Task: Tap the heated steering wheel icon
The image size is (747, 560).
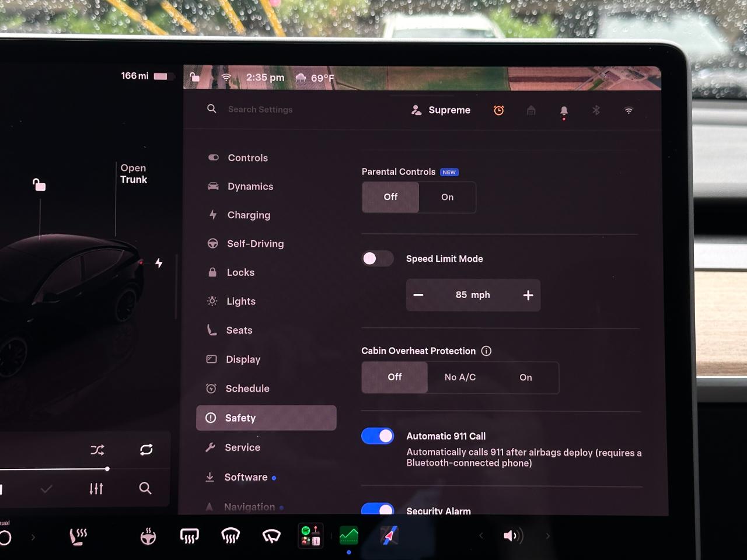Action: (148, 536)
